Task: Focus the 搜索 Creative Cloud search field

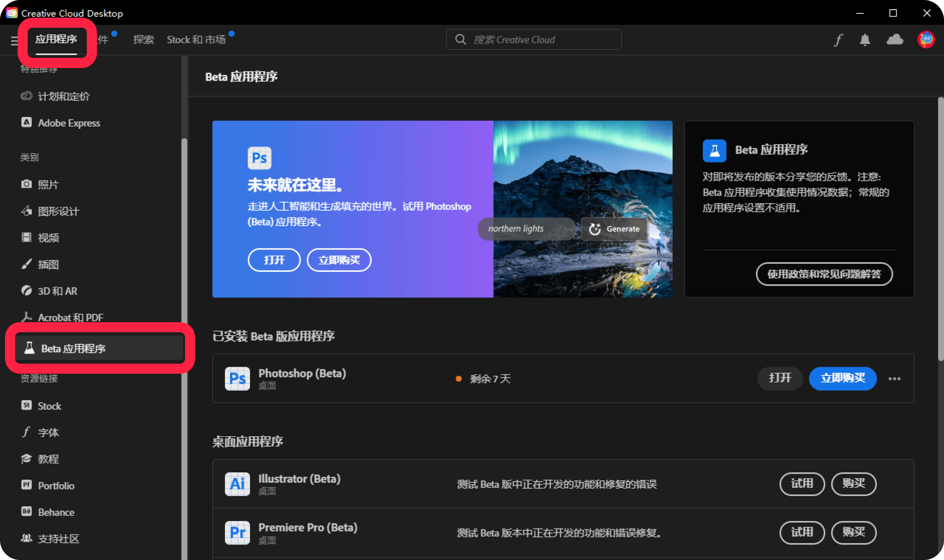Action: (534, 39)
